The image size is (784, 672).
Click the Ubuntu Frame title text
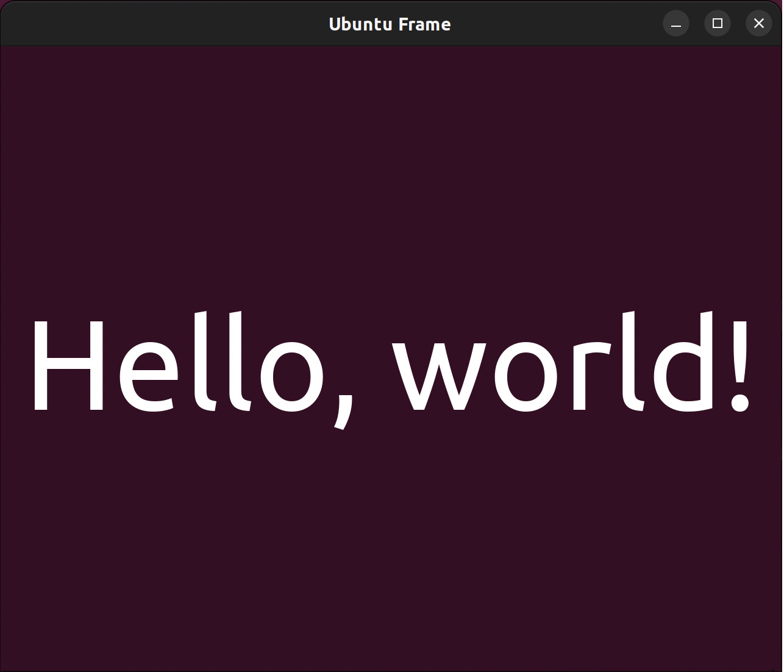coord(390,24)
